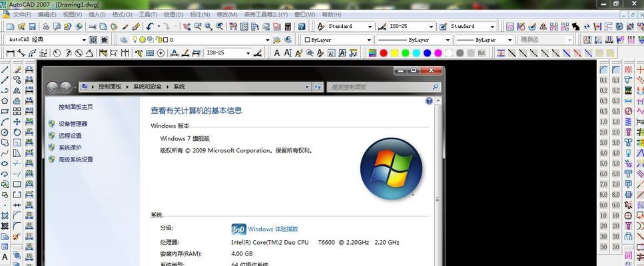Viewport: 644px width, 266px height.
Task: Open the Standard text style dropdown
Action: coord(370,26)
